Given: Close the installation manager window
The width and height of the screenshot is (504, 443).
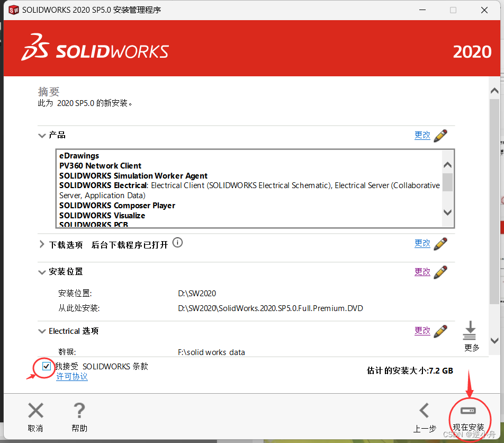Looking at the screenshot, I should point(484,10).
